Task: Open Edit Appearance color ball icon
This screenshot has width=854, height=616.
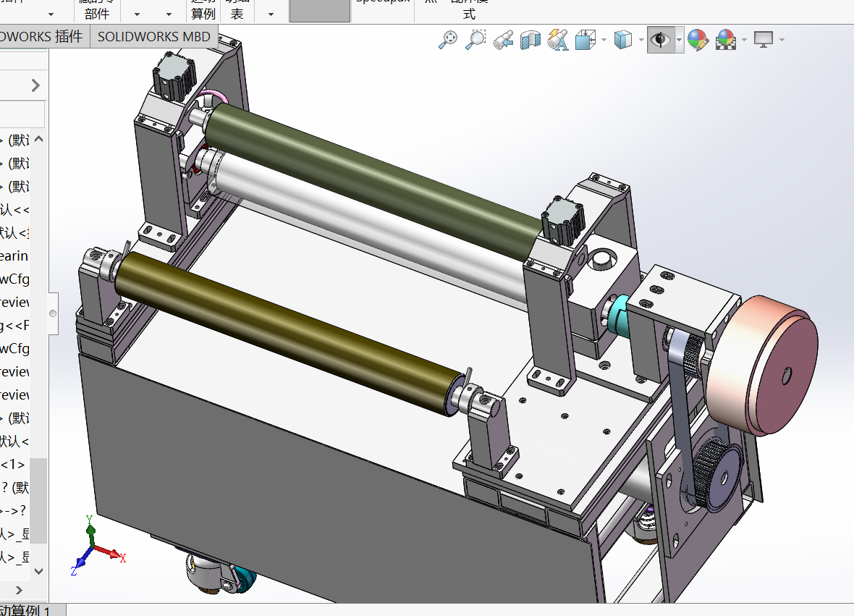Action: click(x=698, y=40)
